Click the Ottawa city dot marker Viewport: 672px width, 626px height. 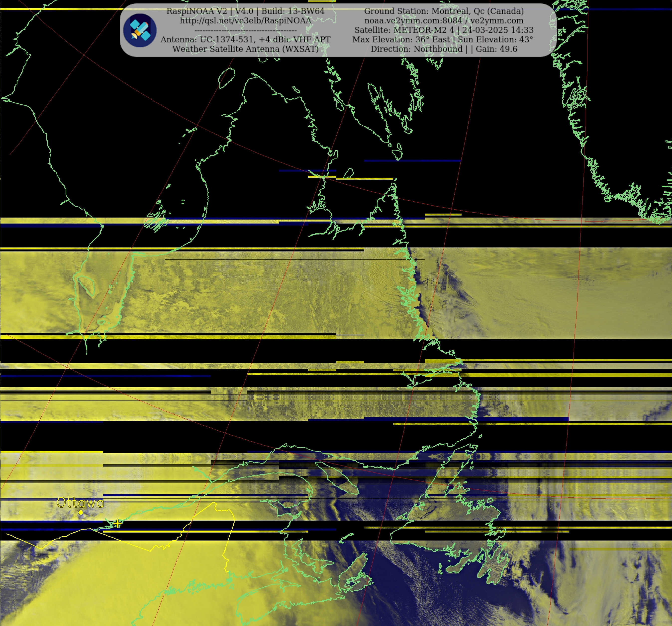coord(81,513)
